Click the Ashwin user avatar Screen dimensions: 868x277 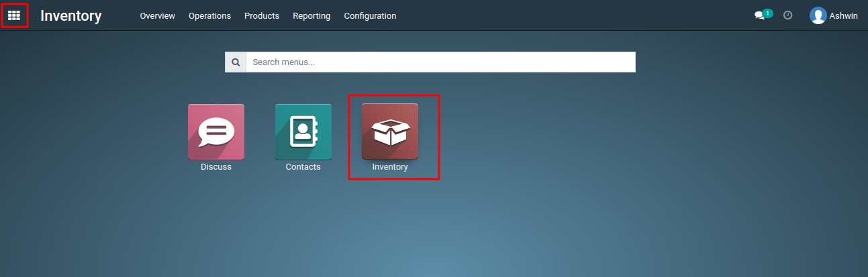point(818,15)
